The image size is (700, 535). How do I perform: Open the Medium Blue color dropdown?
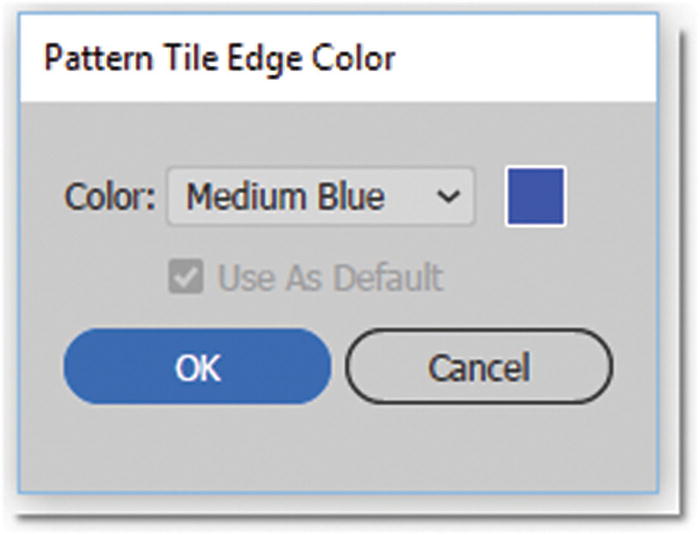320,196
